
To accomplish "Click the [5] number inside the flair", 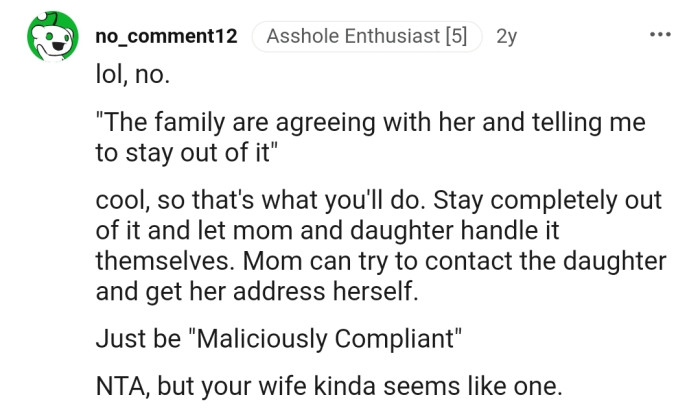I will (x=456, y=36).
